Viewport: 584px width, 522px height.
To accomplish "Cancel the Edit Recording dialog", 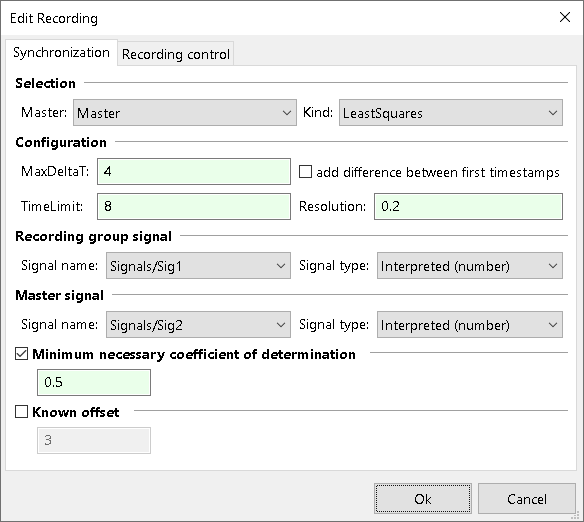I will (527, 499).
